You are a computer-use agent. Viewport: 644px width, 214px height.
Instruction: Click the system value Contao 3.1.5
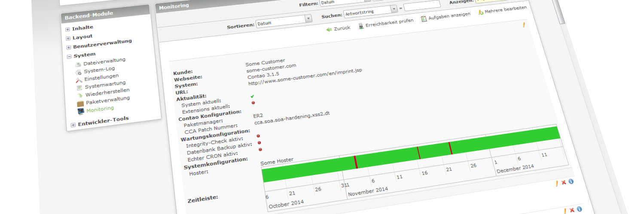pos(263,76)
